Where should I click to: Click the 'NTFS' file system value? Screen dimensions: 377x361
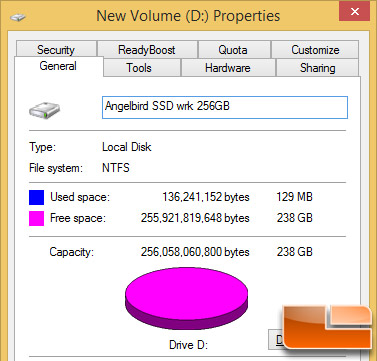coord(116,167)
